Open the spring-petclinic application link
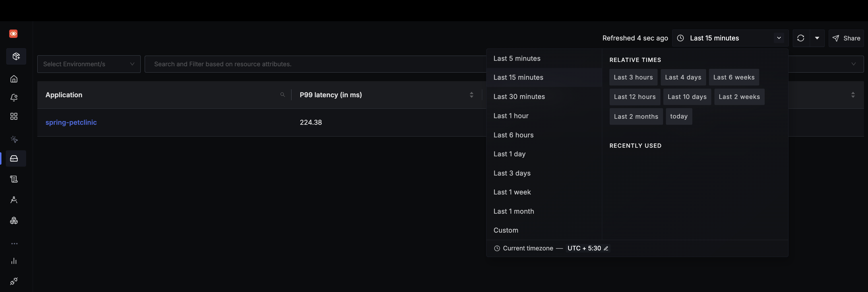 pyautogui.click(x=71, y=122)
